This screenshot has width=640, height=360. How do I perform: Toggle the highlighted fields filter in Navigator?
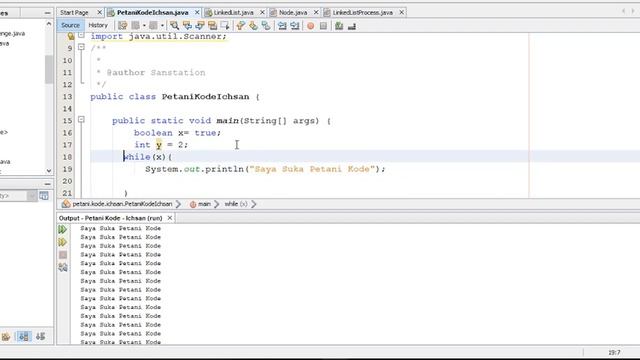pos(24,337)
